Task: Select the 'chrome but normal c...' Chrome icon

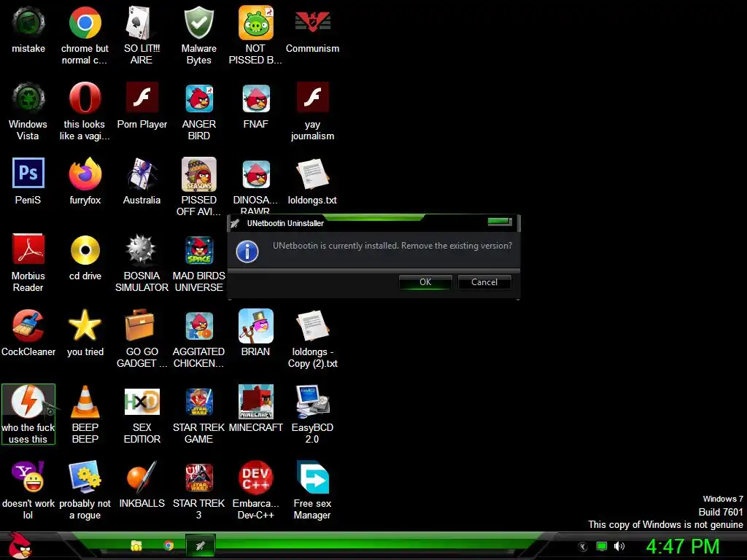Action: coord(85,23)
